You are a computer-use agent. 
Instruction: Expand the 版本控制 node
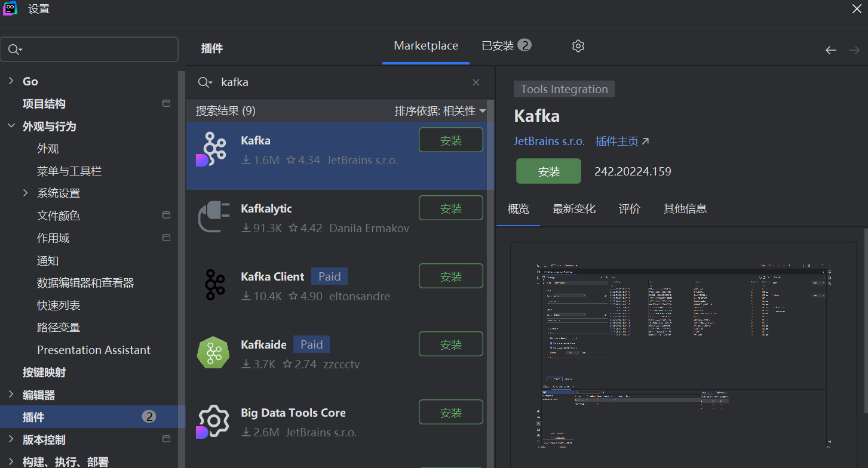tap(11, 439)
